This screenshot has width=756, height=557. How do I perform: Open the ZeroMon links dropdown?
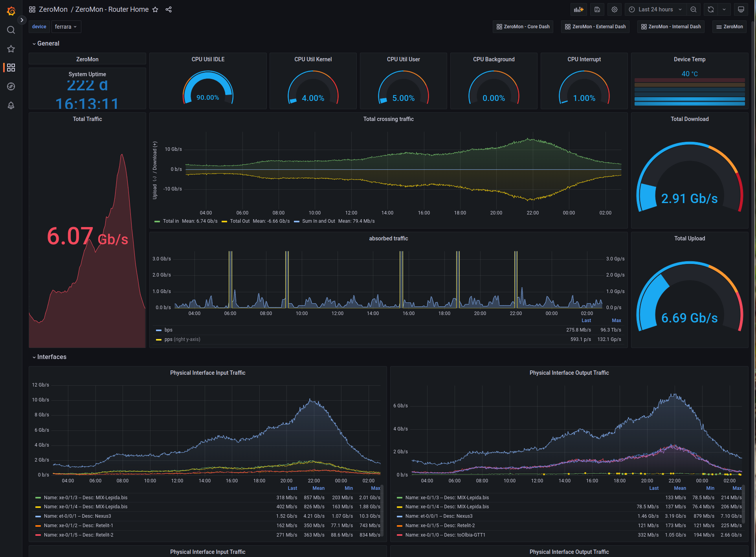click(x=730, y=27)
